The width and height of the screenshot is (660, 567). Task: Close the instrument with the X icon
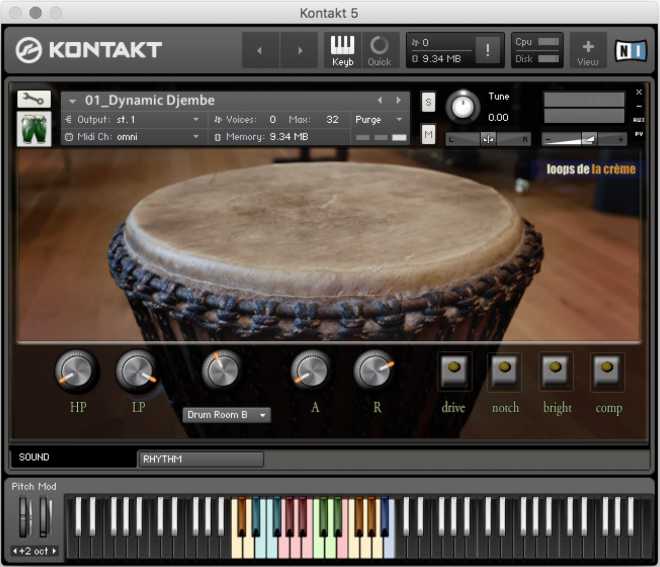pyautogui.click(x=639, y=92)
